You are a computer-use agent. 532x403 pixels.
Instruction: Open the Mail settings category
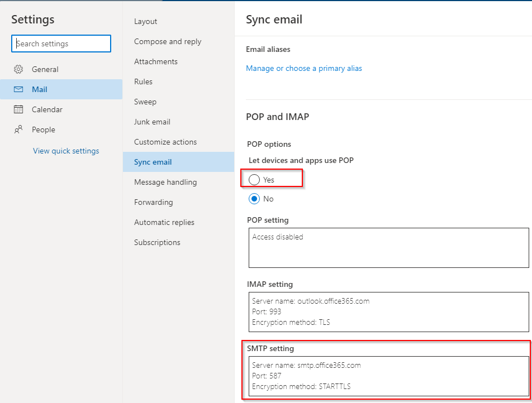point(61,89)
